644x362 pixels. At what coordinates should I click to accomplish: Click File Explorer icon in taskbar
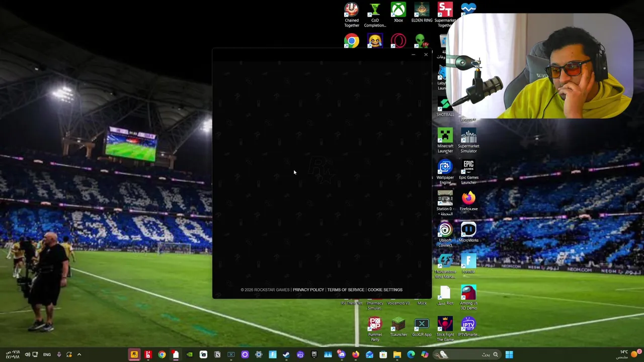397,354
